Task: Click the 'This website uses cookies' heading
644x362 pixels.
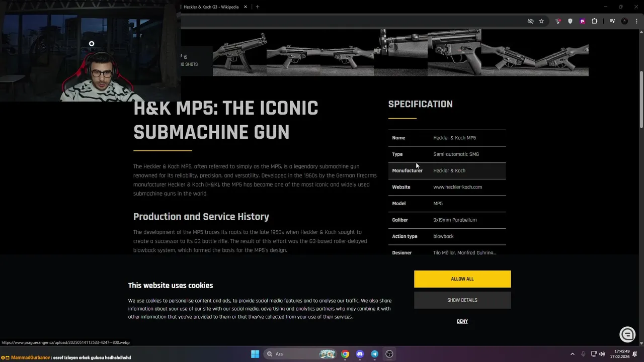Action: tap(171, 286)
